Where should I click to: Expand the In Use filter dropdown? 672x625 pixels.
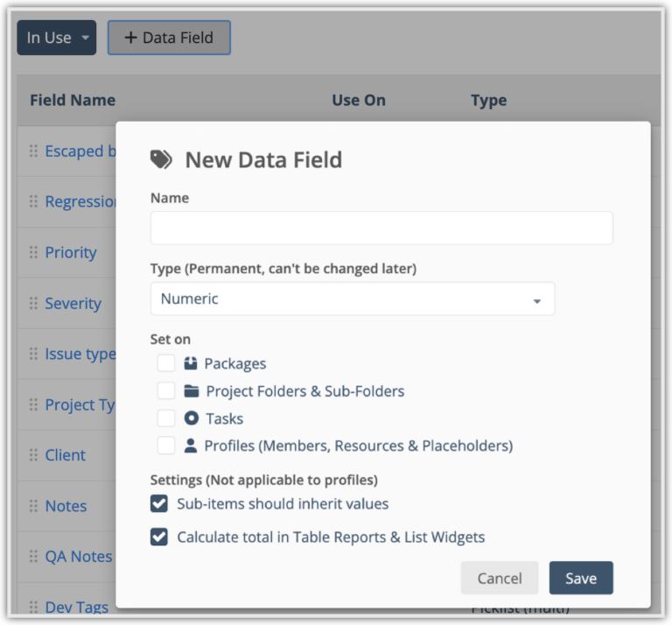point(57,38)
